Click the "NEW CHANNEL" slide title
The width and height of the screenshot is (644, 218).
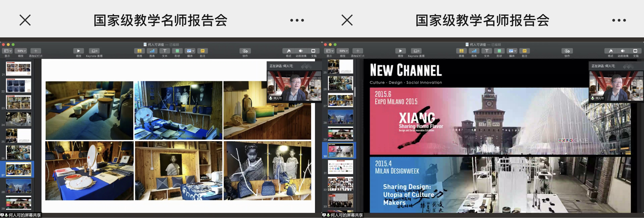[x=406, y=70]
